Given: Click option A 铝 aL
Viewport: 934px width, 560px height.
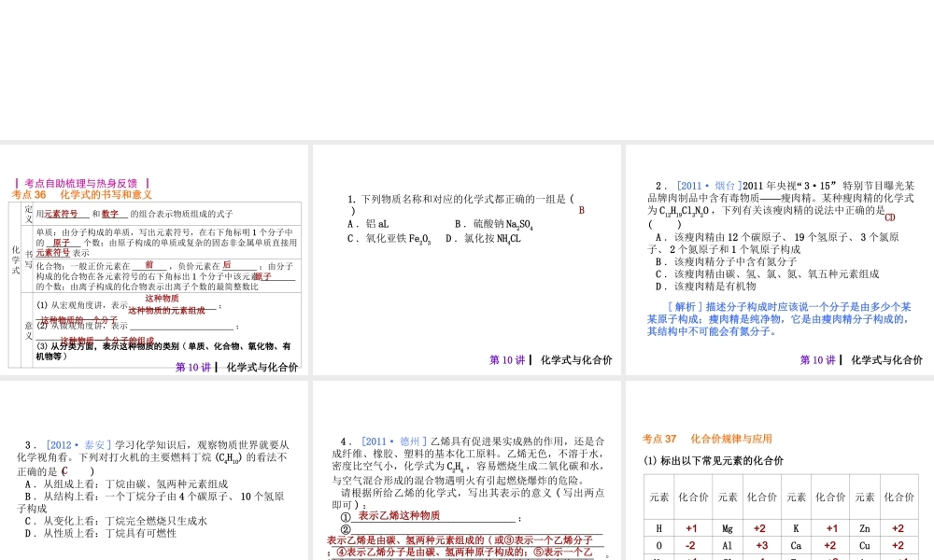Looking at the screenshot, I should 368,224.
